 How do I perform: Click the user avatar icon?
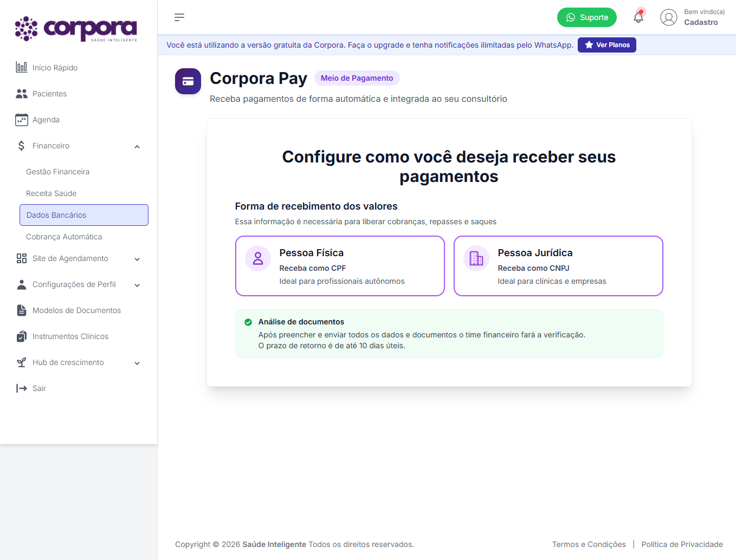pyautogui.click(x=669, y=17)
